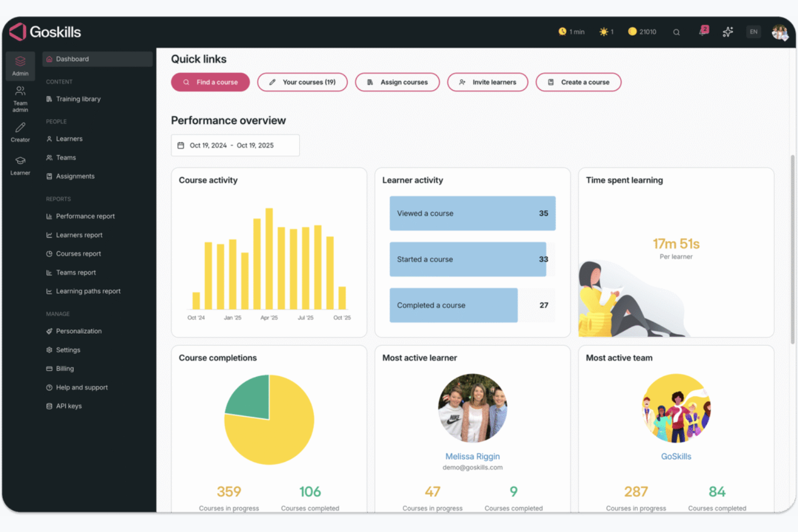Open Melissa Riggin's learner profile link
The image size is (798, 532).
point(472,456)
